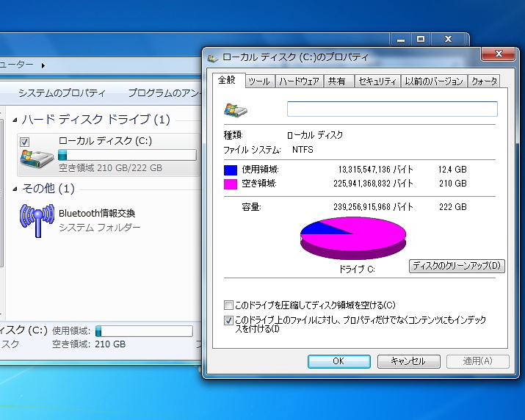The width and height of the screenshot is (525, 420).
Task: Focus the drive label text field
Action: point(392,109)
